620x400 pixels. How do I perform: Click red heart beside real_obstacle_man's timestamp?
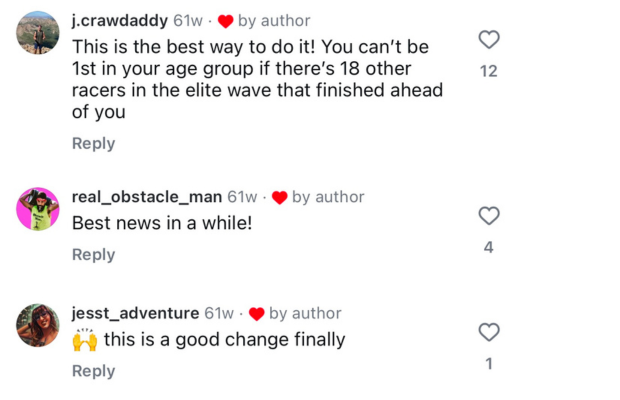[280, 198]
